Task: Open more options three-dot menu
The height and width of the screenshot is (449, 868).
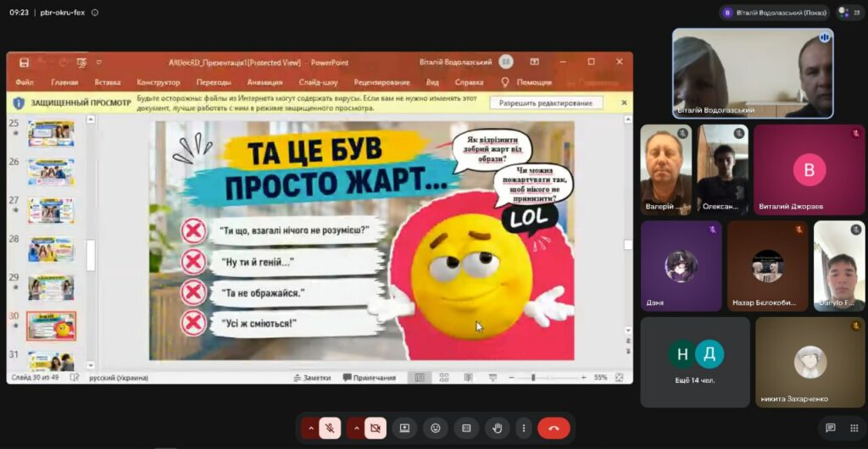Action: 524,428
